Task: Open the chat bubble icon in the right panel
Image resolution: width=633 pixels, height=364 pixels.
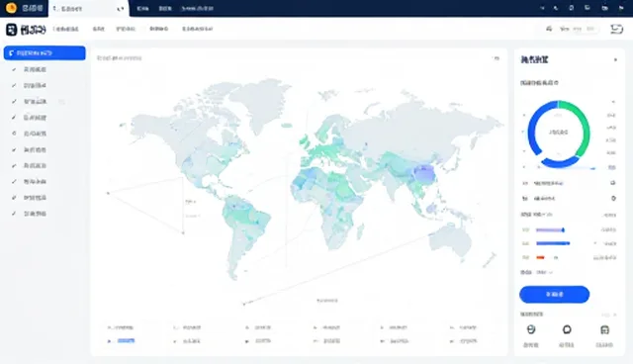Action: coord(567,329)
